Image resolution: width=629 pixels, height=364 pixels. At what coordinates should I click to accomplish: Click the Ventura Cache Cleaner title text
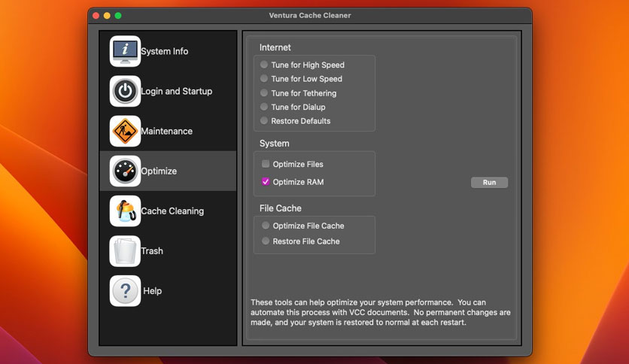(310, 15)
